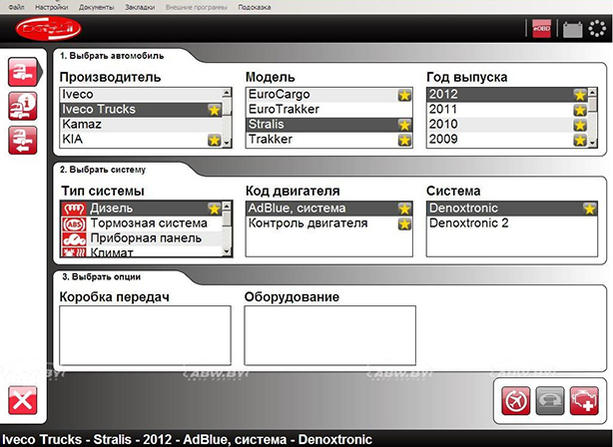Click the engine plus diagnostic button

point(584,401)
